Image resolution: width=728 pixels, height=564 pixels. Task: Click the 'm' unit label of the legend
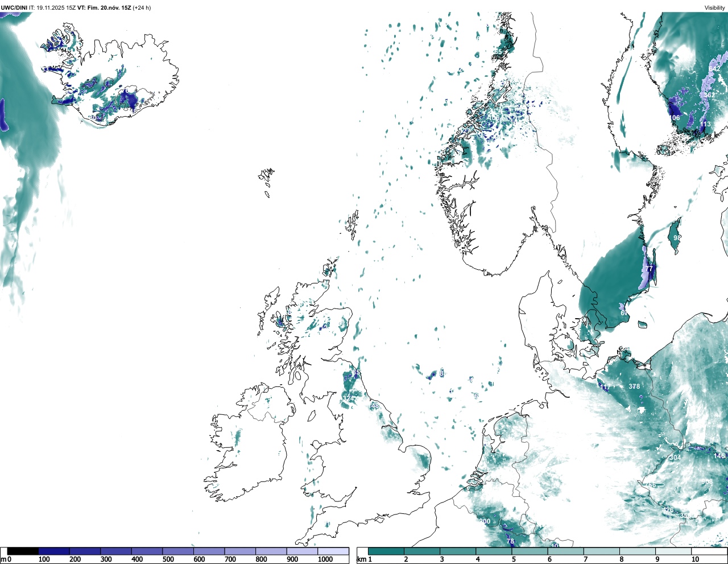[x=3, y=559]
